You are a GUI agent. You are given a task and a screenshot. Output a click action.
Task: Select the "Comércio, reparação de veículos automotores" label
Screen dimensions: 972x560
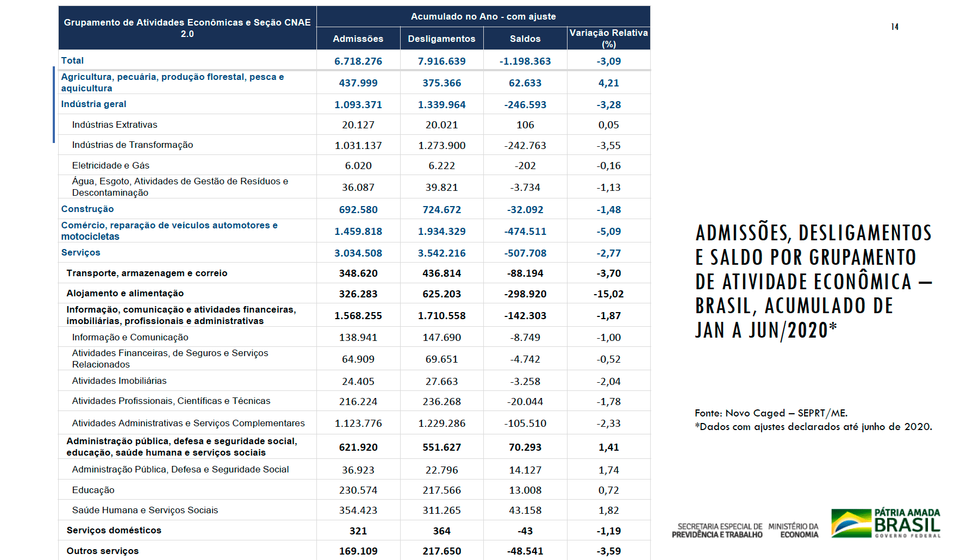pyautogui.click(x=169, y=231)
